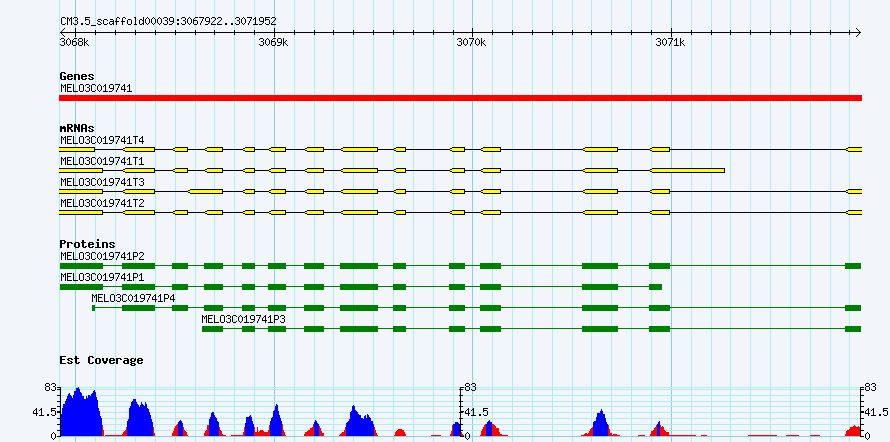Click the 3071k ruler tick label
Viewport: 890px width, 442px height.
[670, 42]
